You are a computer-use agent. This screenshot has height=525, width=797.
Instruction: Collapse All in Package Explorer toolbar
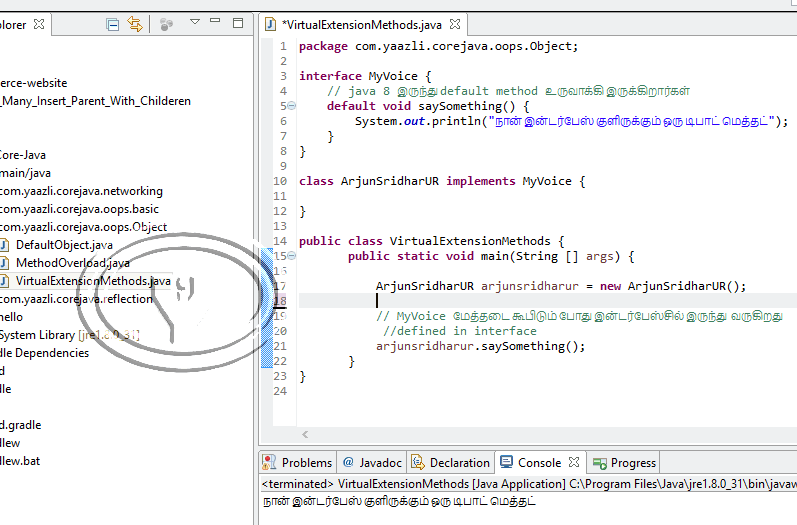tap(112, 24)
